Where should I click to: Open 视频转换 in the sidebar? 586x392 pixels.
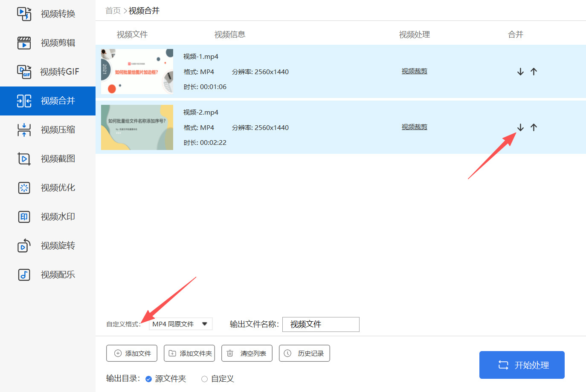[x=48, y=14]
